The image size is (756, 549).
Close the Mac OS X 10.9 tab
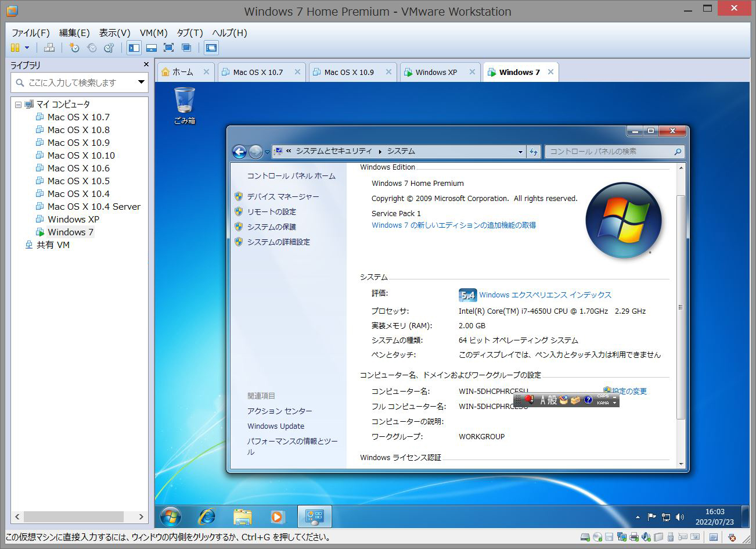pyautogui.click(x=389, y=72)
